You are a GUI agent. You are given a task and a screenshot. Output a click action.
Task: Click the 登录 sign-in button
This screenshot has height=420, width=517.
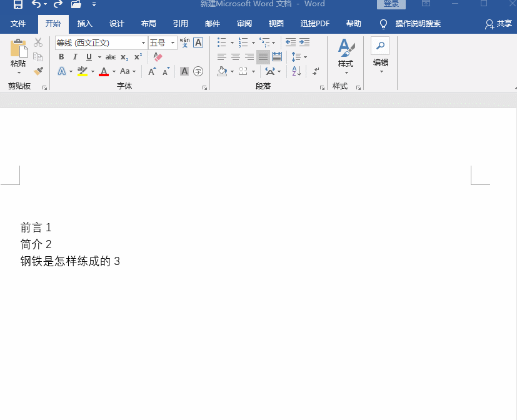click(391, 4)
